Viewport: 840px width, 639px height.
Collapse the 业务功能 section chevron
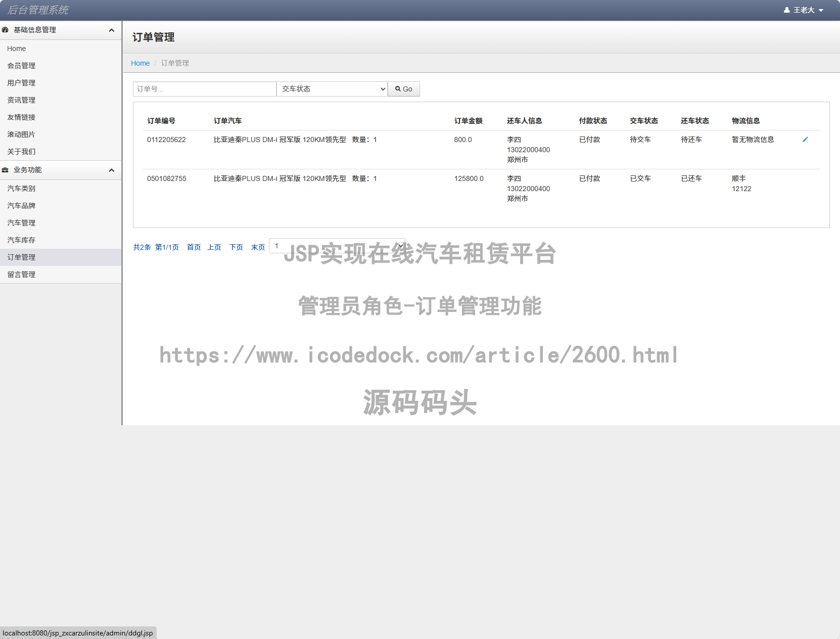pos(111,170)
